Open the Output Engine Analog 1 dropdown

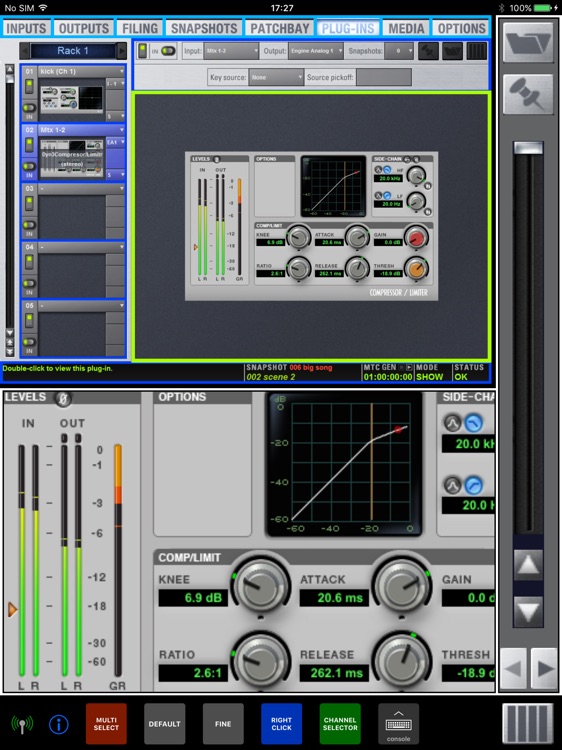(x=316, y=51)
